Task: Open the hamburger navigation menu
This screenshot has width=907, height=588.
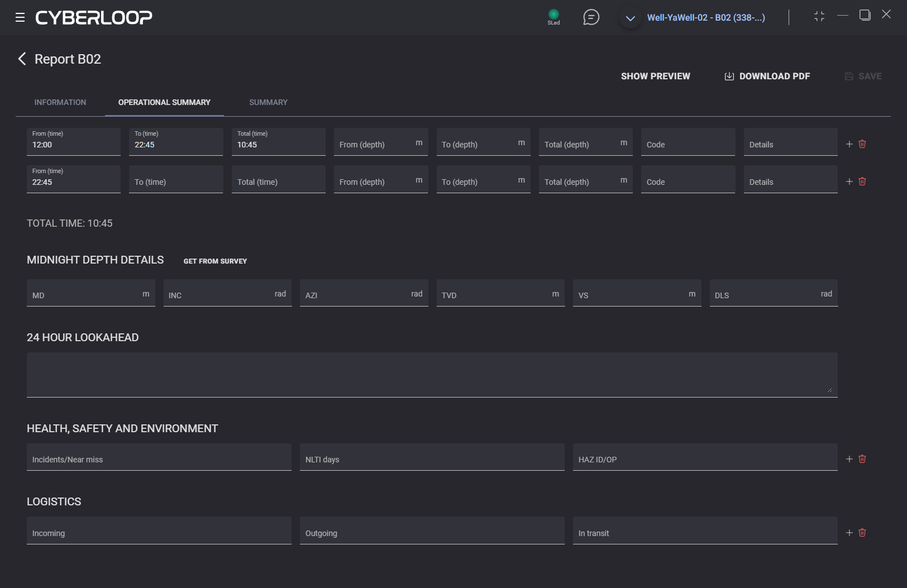Action: 20,17
